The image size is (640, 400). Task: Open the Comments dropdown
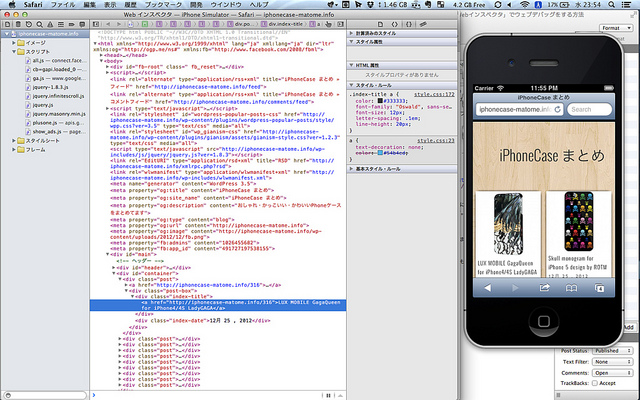tap(612, 373)
